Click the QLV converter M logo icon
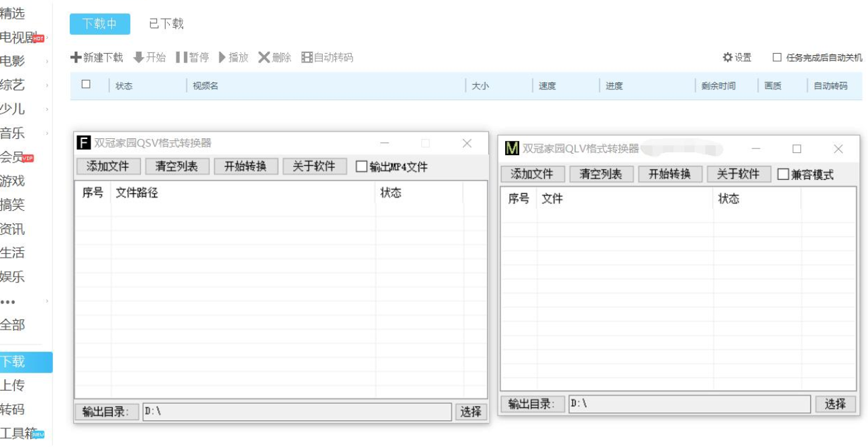868x447 pixels. coord(512,148)
